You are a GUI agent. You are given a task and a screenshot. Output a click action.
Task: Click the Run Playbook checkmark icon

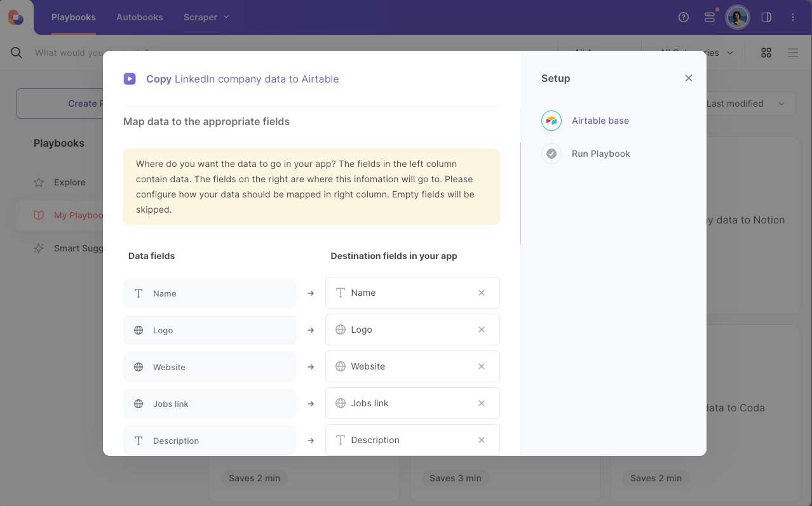[551, 154]
